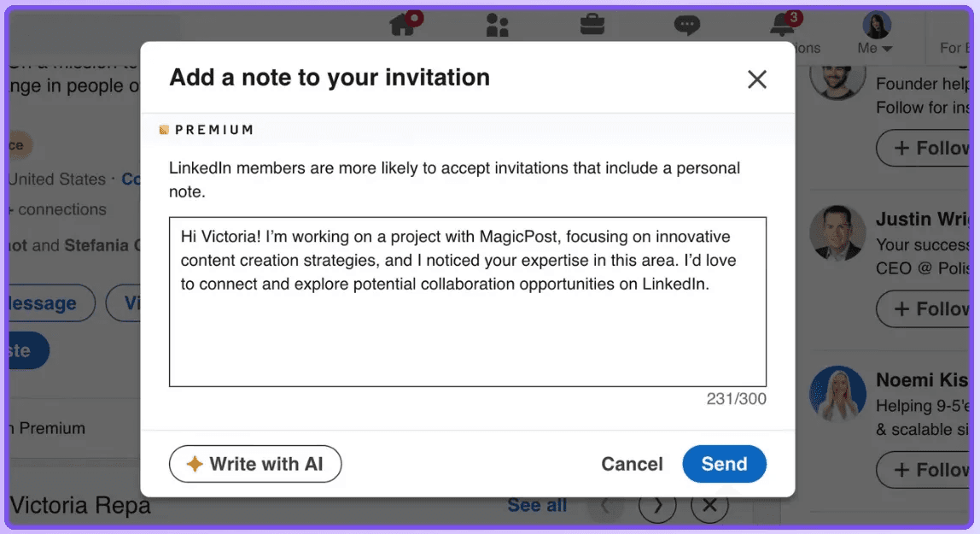This screenshot has height=534, width=980.
Task: Open the Jobs briefcase icon
Action: 592,25
